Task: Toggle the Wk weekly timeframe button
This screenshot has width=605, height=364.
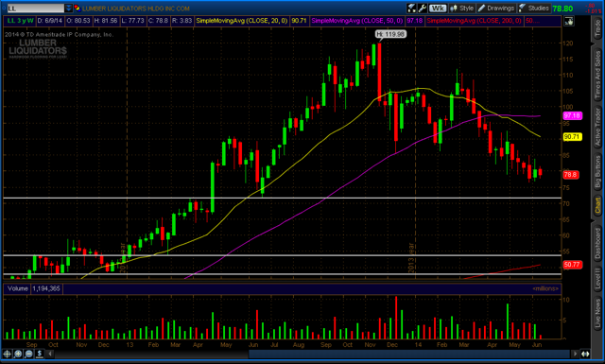Action: point(438,9)
